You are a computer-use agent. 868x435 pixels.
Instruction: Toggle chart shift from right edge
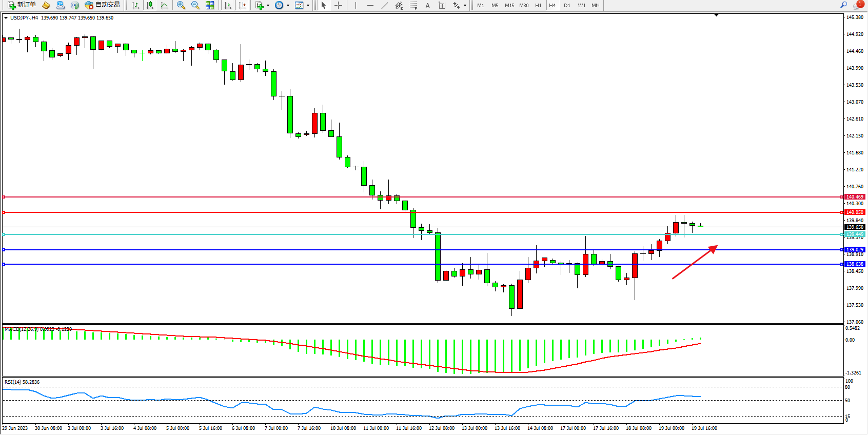coord(242,5)
